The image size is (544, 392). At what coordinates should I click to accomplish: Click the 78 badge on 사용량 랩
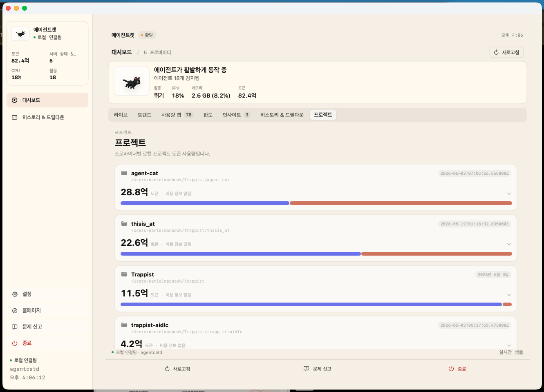pos(189,115)
